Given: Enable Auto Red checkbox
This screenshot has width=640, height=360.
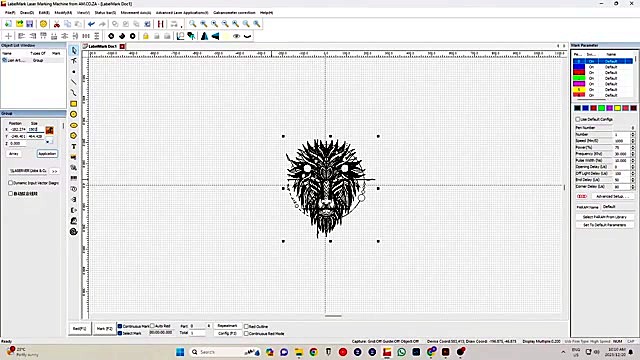Looking at the screenshot, I should [152, 326].
